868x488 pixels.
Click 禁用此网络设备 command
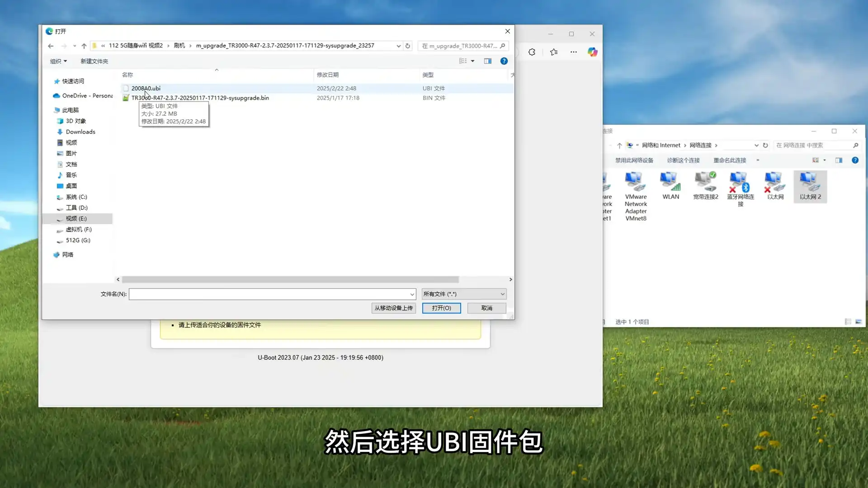point(634,160)
